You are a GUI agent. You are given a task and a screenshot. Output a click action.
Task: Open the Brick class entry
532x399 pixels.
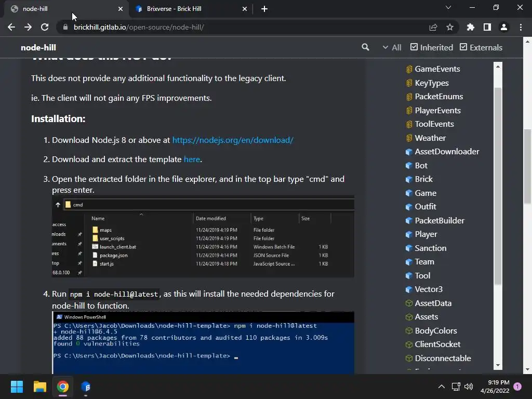(419, 179)
